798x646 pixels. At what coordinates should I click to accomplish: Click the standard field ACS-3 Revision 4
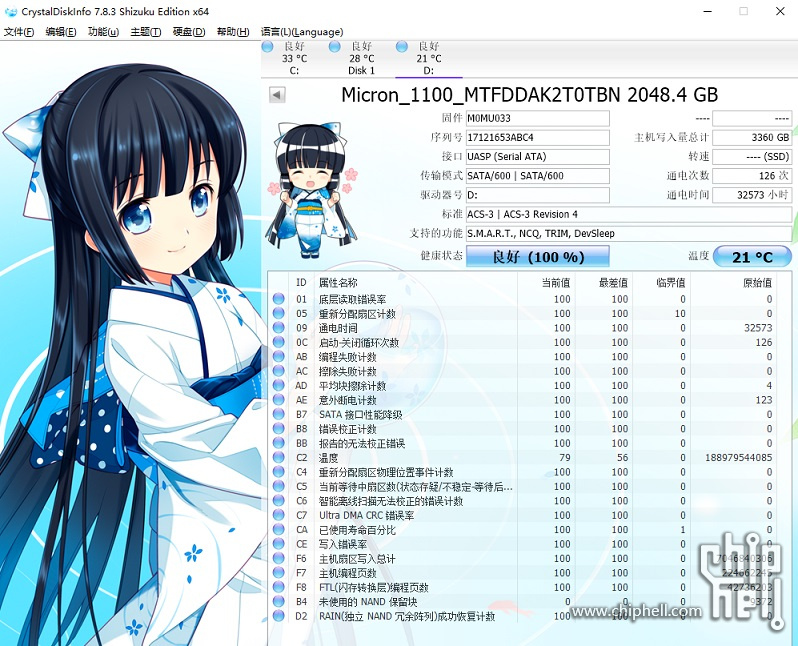[x=629, y=214]
